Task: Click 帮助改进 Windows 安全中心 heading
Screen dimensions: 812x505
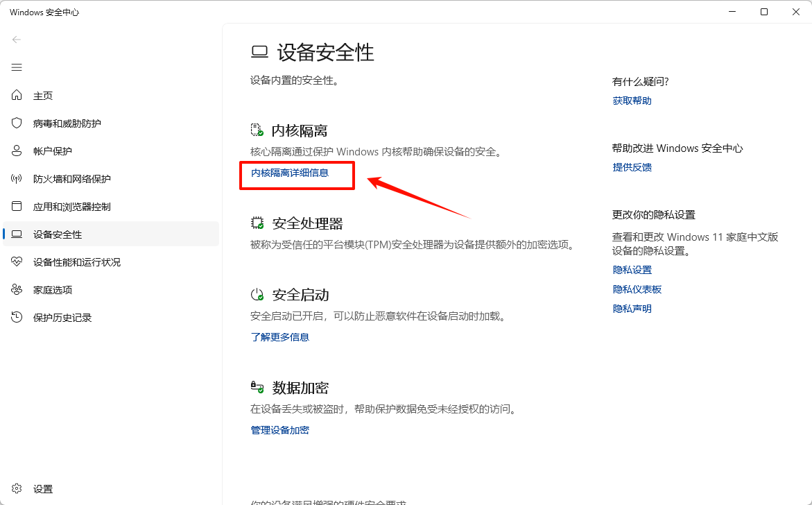Action: pos(677,148)
